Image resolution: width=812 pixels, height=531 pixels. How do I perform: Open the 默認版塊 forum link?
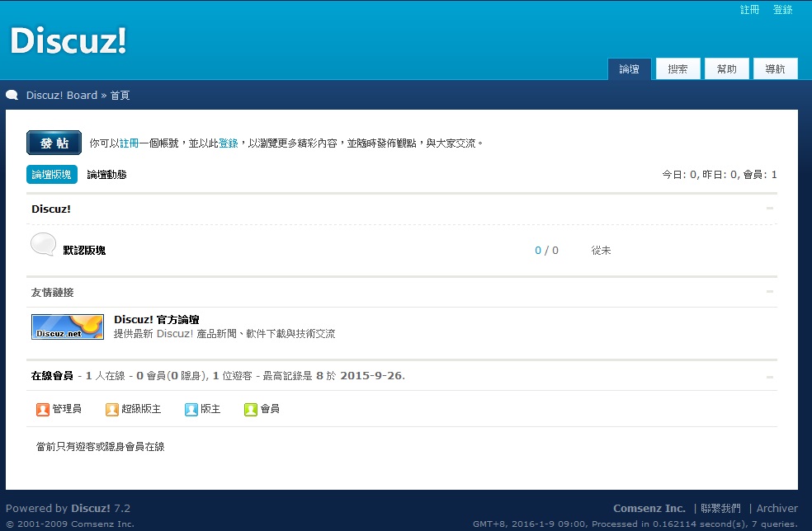[x=84, y=250]
